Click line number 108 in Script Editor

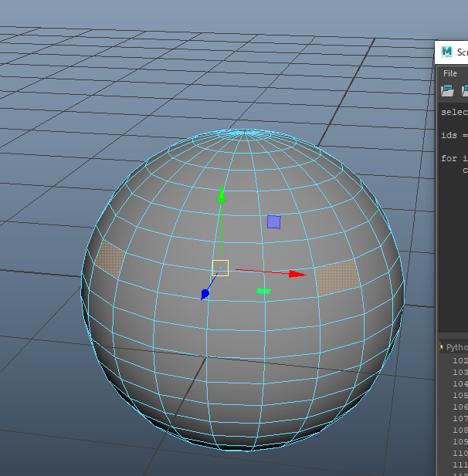pyautogui.click(x=460, y=430)
